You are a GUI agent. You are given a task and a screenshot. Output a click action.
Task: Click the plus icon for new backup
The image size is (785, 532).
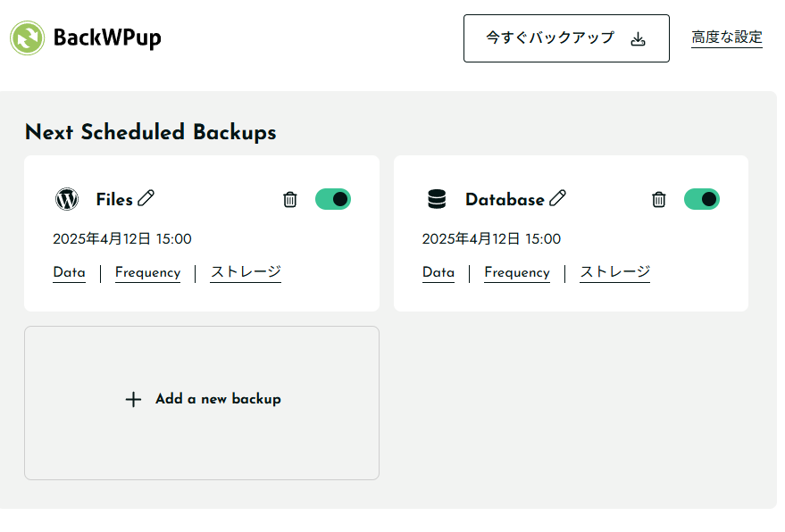[x=133, y=399]
